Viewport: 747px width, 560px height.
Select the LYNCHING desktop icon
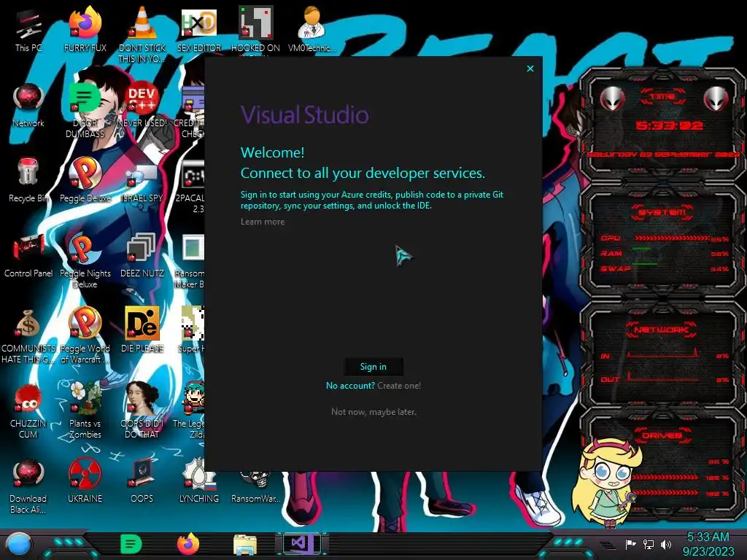point(199,480)
